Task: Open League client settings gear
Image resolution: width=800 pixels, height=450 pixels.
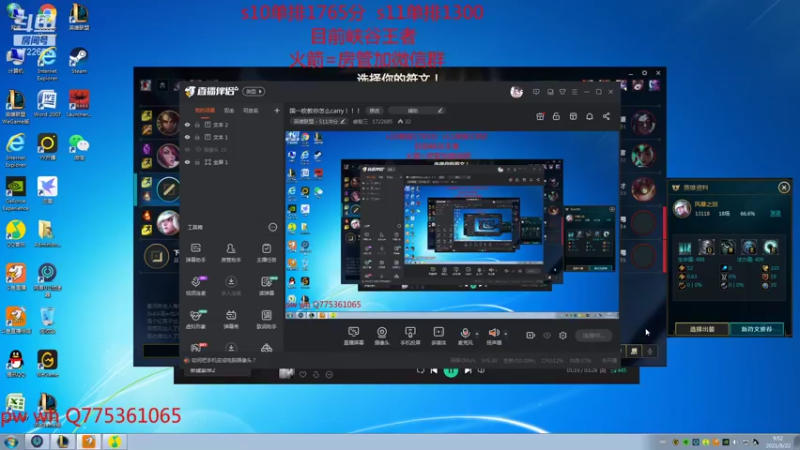Action: [644, 73]
